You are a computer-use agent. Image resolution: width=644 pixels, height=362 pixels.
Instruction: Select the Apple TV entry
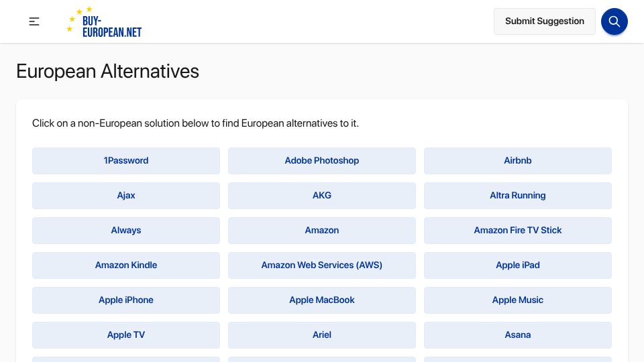126,335
